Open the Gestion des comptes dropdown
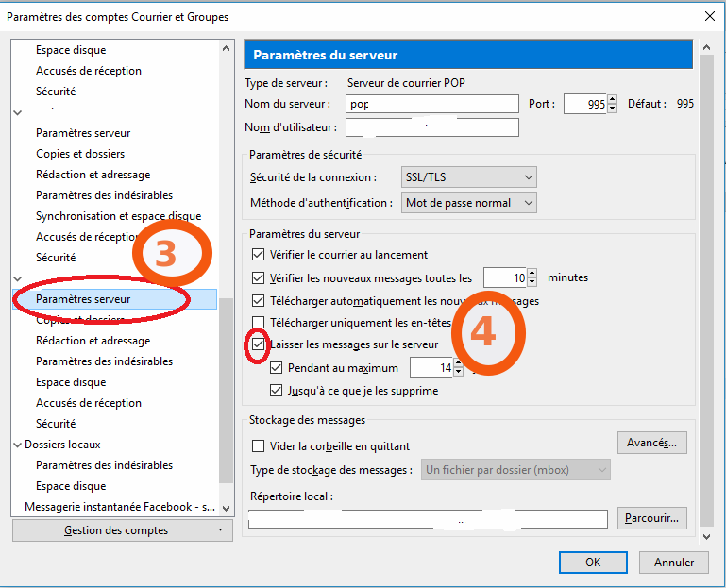The width and height of the screenshot is (726, 588). 123,530
